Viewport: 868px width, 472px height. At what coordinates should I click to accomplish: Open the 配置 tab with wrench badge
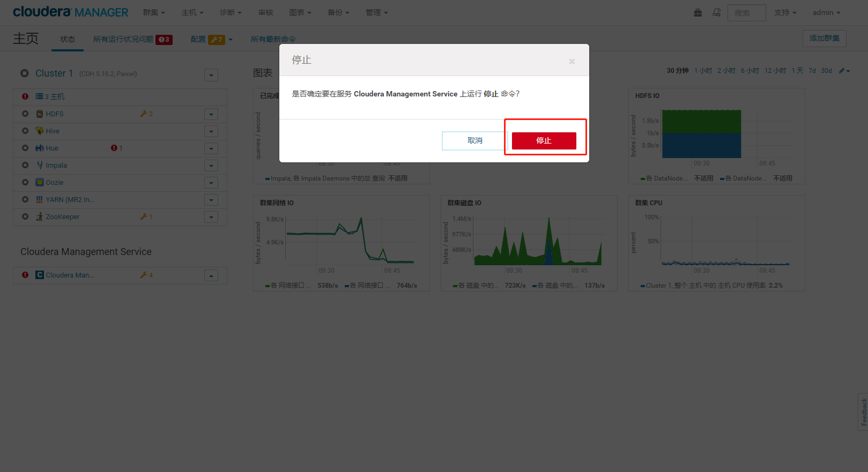coord(211,39)
